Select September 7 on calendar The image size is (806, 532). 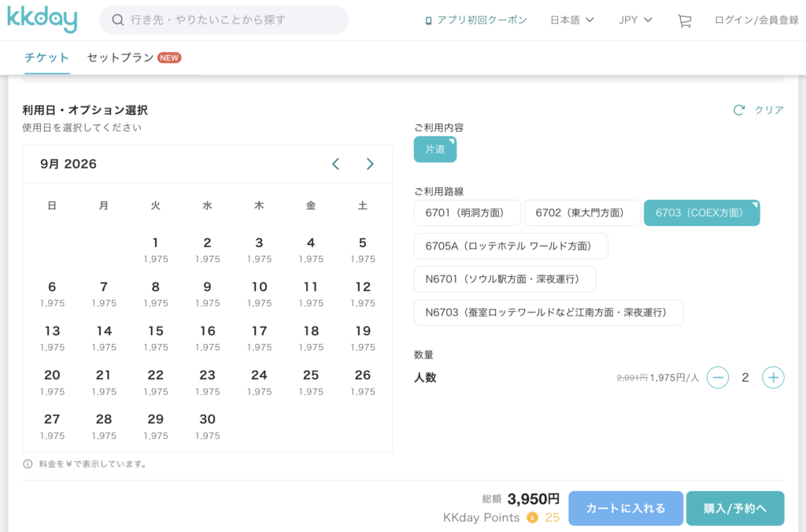[104, 294]
